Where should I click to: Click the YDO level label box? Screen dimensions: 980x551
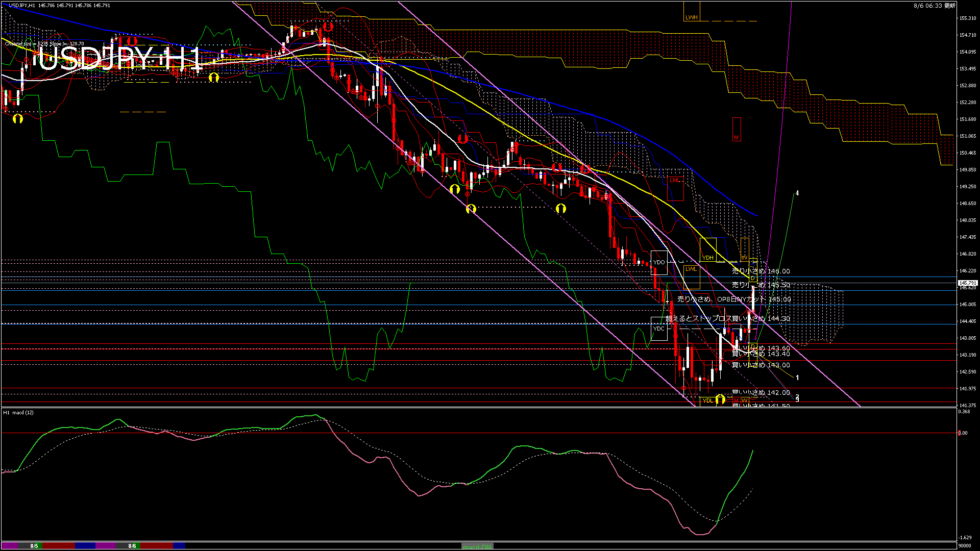point(659,262)
